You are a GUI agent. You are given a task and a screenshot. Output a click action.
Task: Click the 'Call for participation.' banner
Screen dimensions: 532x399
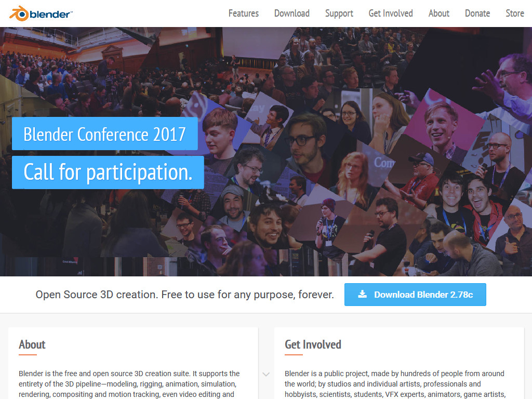click(108, 172)
